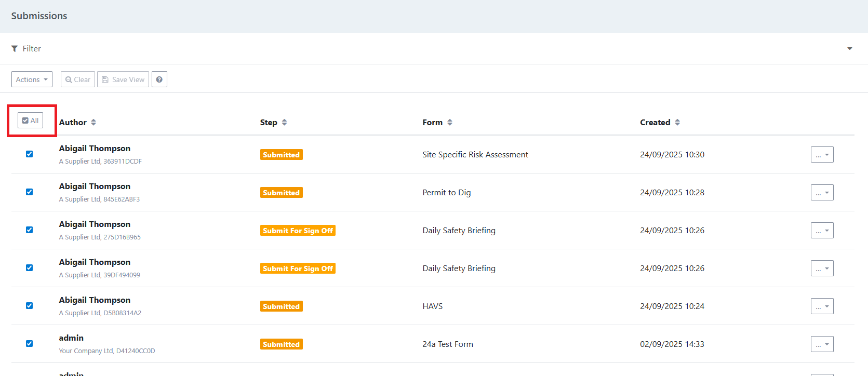The width and height of the screenshot is (868, 376).
Task: Click author name in 363911DCDF row
Action: tap(95, 149)
